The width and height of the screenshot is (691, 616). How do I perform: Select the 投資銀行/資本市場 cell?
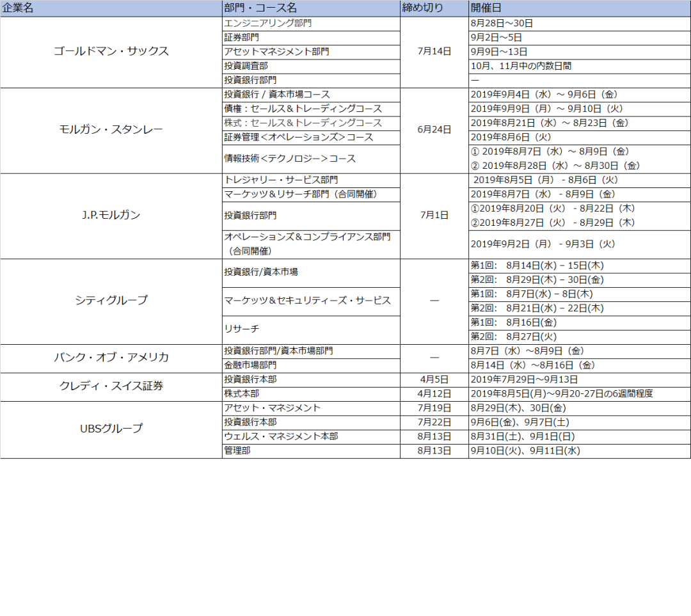point(311,272)
